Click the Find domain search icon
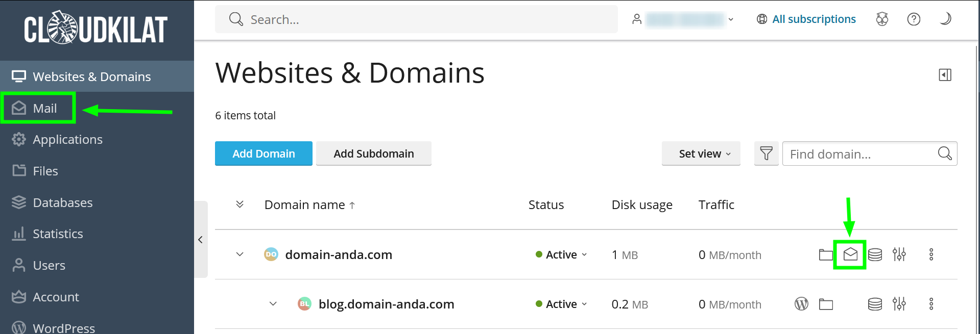Viewport: 980px width, 334px height. tap(945, 153)
